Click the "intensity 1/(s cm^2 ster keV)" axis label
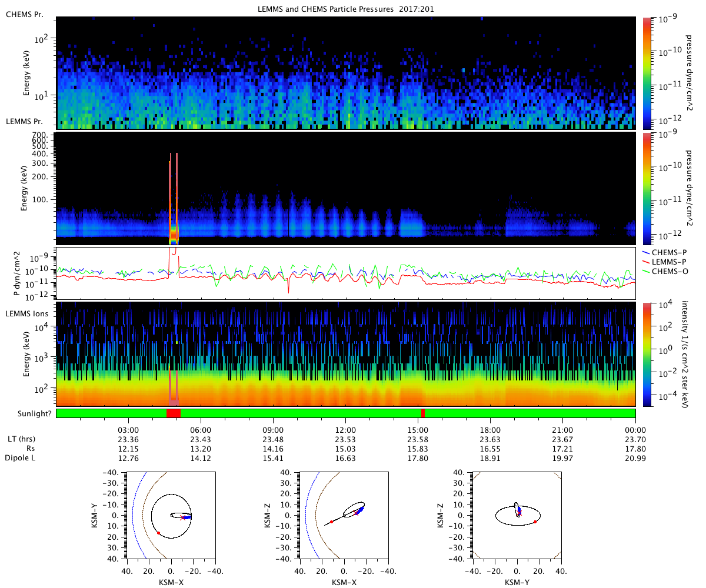 pos(686,354)
